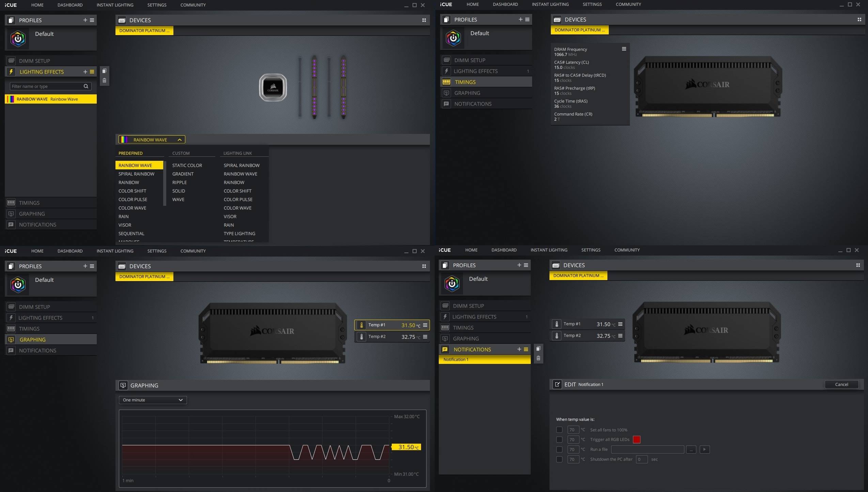Screen dimensions: 868x492
Task: Open profiles menu in top-left window
Action: (x=92, y=20)
